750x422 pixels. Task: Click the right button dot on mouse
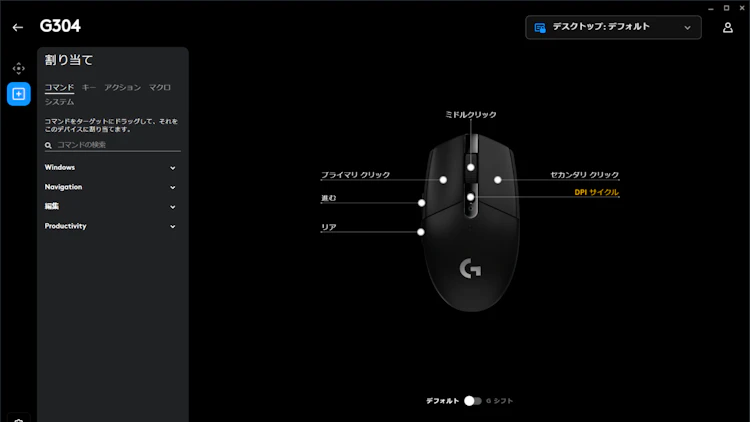click(497, 180)
